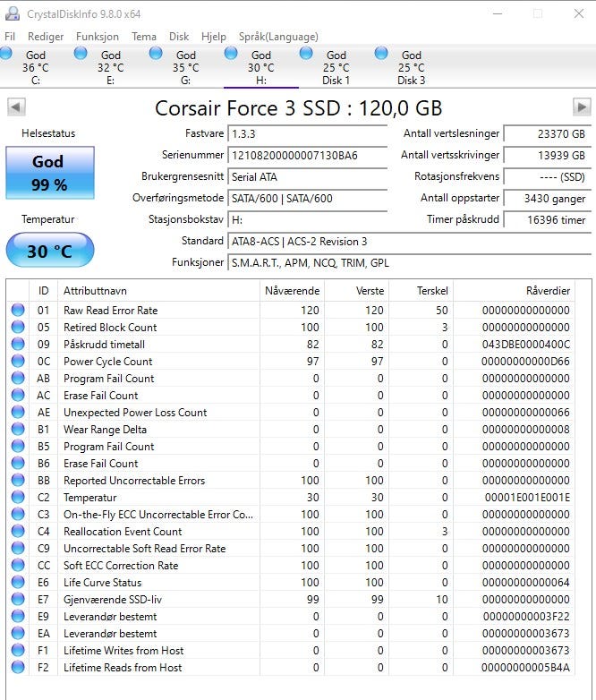The width and height of the screenshot is (596, 700).
Task: Click the Standard field ATA8-ACS
Action: click(x=409, y=242)
